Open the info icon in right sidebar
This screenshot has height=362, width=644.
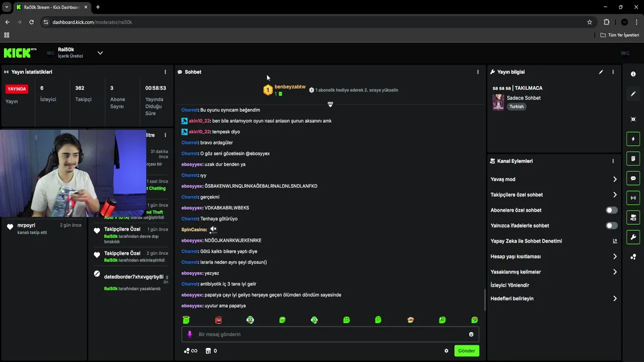tap(633, 74)
